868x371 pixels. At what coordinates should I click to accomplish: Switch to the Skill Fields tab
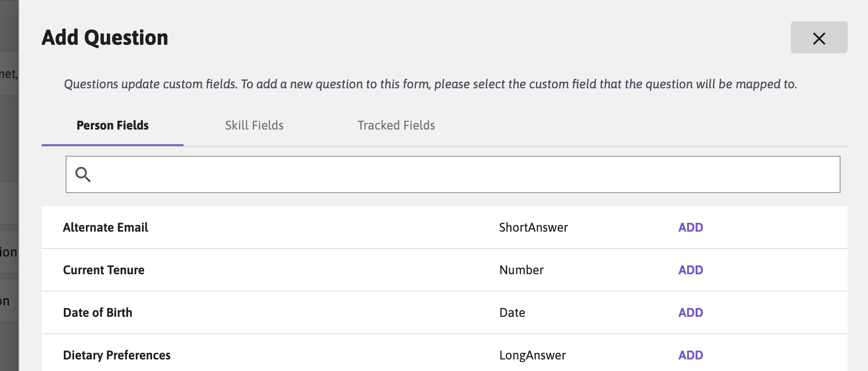254,125
